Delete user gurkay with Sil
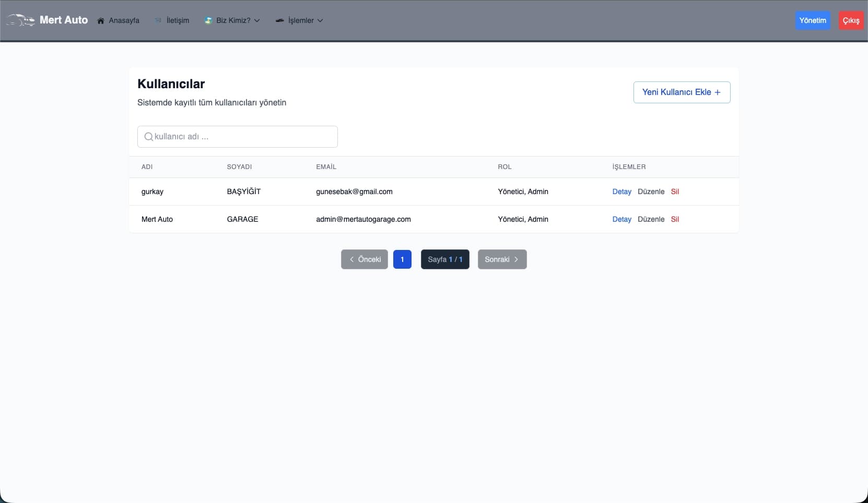This screenshot has width=868, height=503. (675, 191)
